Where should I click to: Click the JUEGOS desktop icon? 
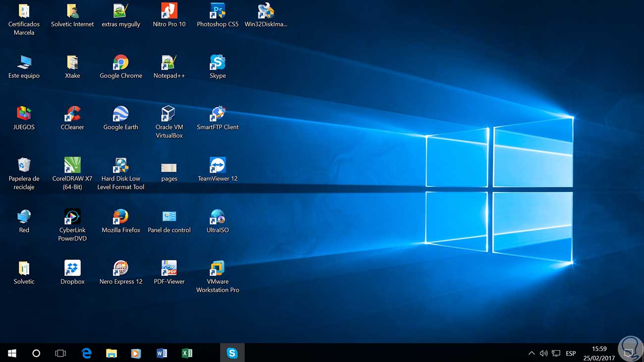[x=24, y=119]
